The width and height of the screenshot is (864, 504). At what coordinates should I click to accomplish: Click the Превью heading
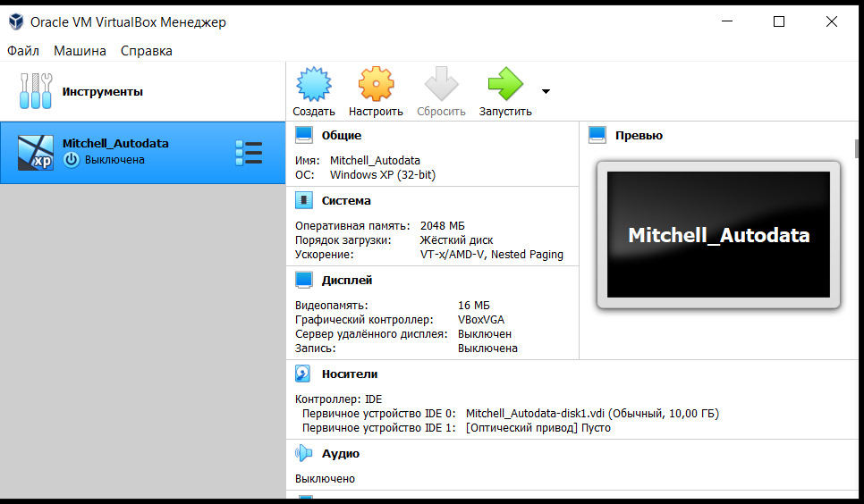point(640,136)
